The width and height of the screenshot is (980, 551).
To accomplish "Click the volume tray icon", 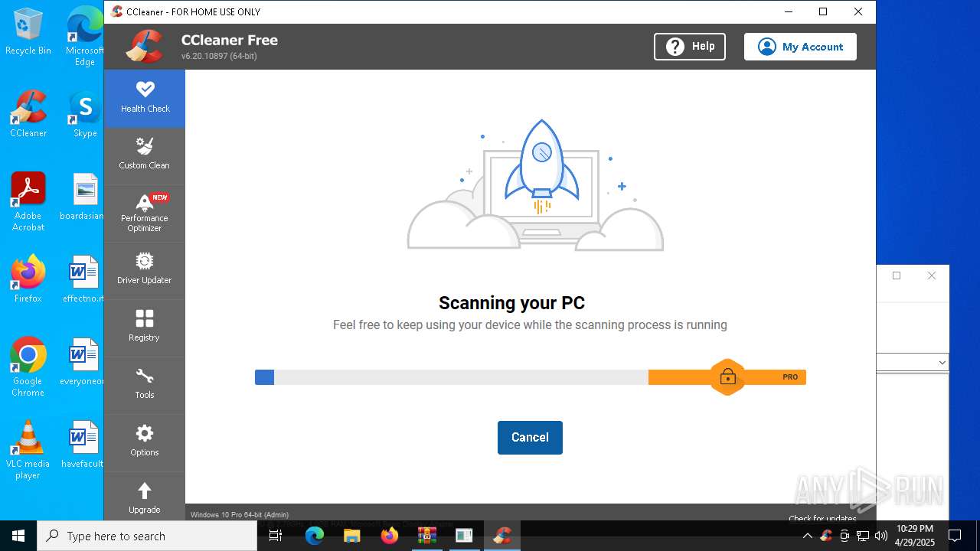I will (x=881, y=536).
